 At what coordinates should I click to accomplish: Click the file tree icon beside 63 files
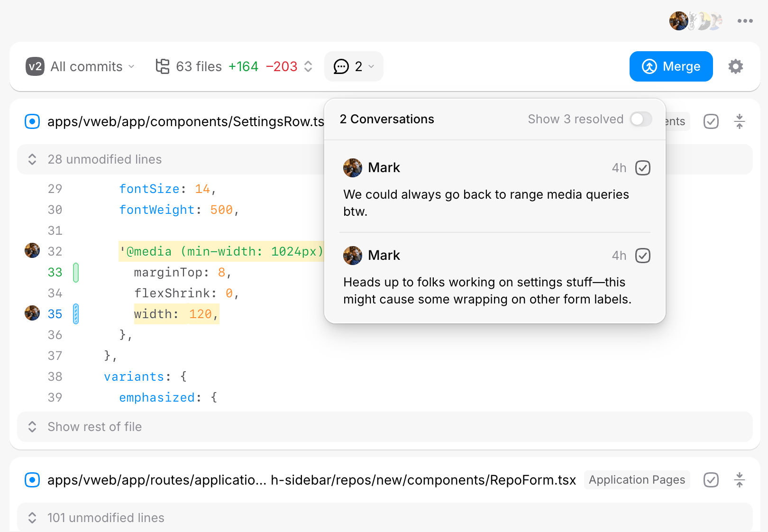[x=163, y=66]
